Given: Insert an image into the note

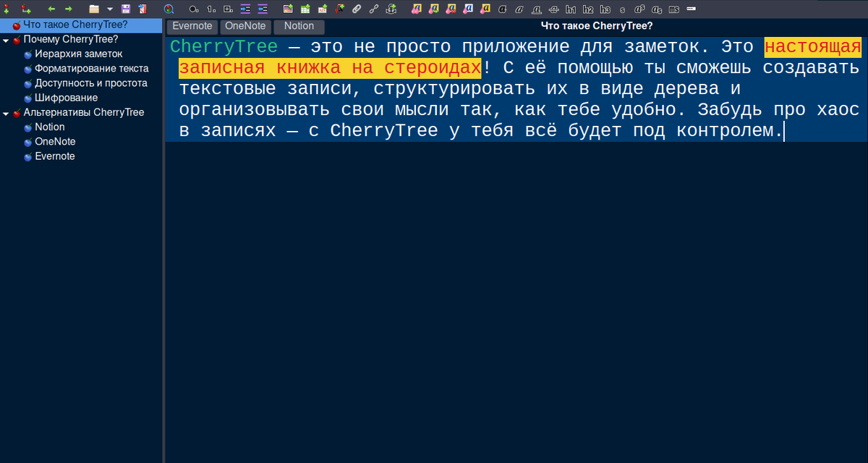Looking at the screenshot, I should [x=288, y=9].
